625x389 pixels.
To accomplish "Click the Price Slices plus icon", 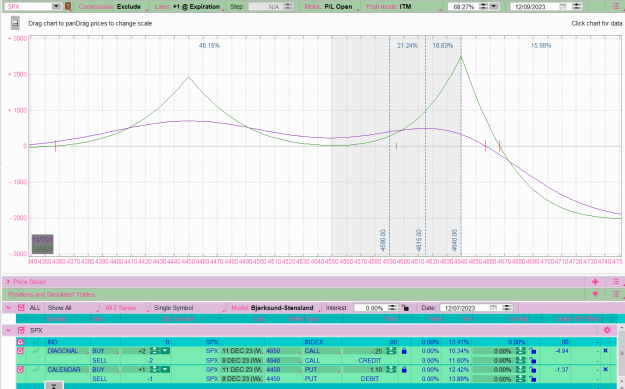I will (595, 282).
